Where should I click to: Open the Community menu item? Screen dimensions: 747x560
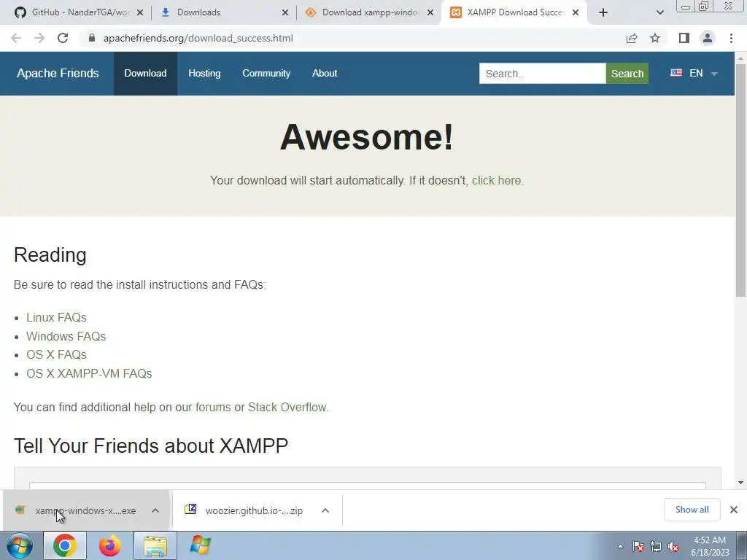click(266, 74)
